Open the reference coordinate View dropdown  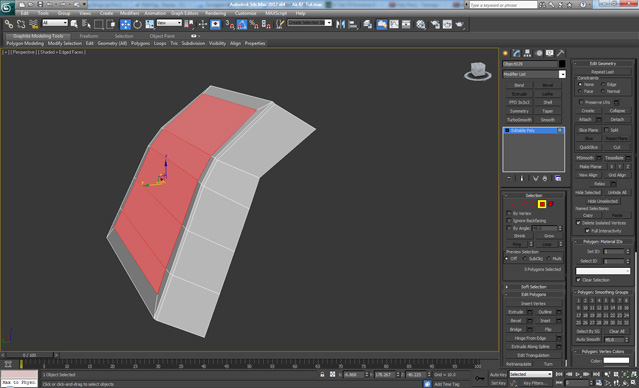[169, 23]
